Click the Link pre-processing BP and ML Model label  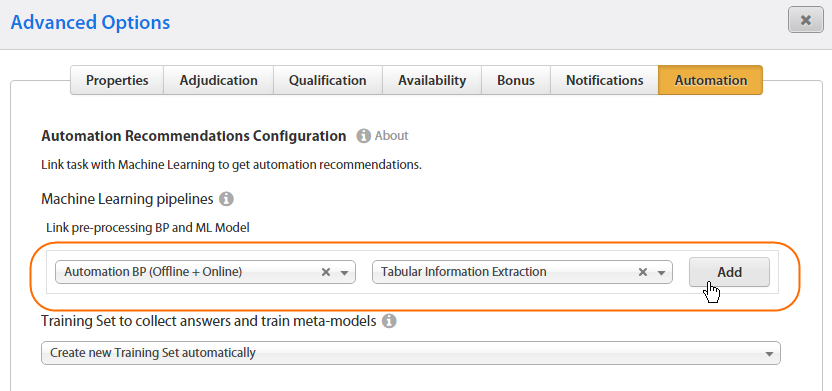148,228
